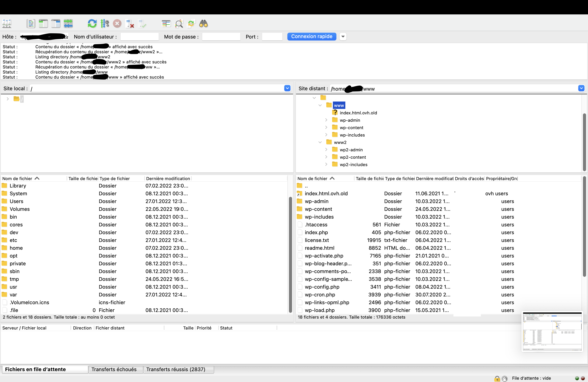588x382 pixels.
Task: Toggle transfer queue display
Action: [68, 24]
